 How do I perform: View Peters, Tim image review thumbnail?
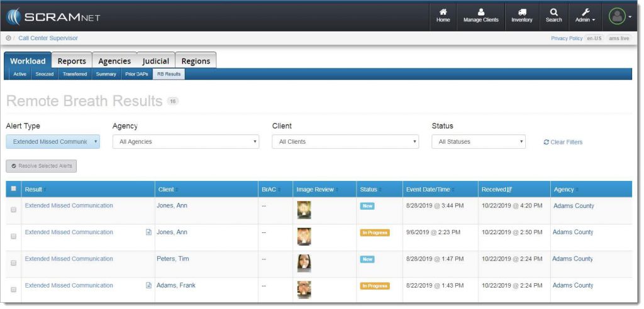click(x=304, y=263)
